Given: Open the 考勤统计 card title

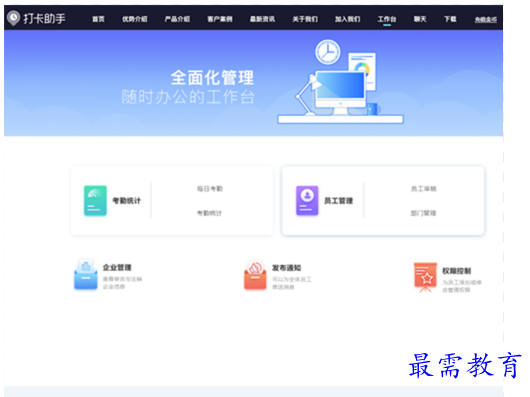Looking at the screenshot, I should tap(126, 201).
